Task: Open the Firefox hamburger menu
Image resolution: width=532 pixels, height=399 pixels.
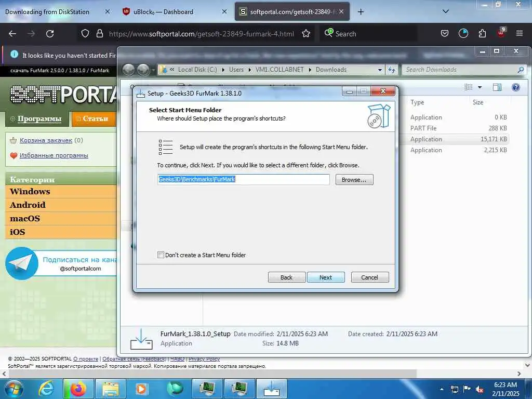Action: tap(520, 34)
